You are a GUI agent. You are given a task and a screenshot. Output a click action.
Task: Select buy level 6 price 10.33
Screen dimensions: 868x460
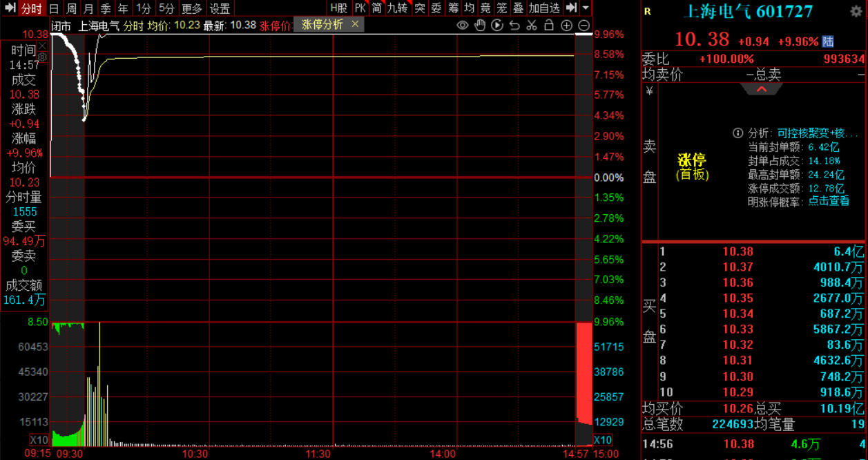[x=737, y=329]
